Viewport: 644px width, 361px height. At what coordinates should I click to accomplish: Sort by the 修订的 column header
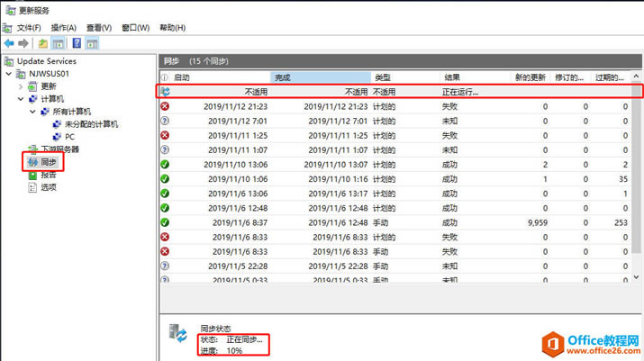pos(570,77)
